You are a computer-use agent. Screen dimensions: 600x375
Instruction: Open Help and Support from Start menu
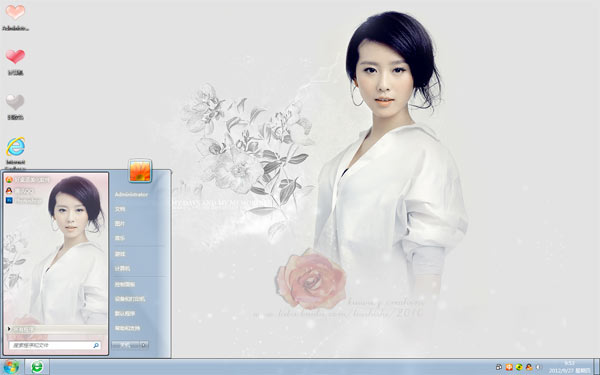tap(127, 328)
